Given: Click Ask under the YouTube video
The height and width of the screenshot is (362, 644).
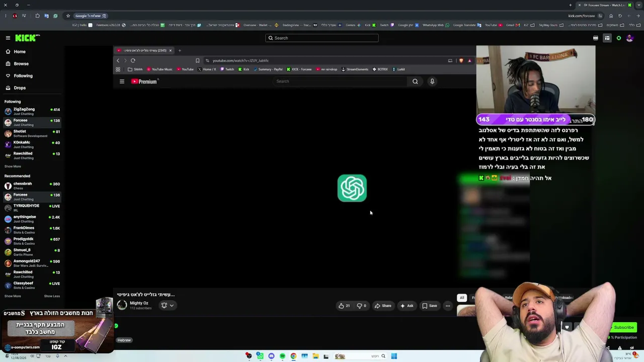Looking at the screenshot, I should (407, 306).
